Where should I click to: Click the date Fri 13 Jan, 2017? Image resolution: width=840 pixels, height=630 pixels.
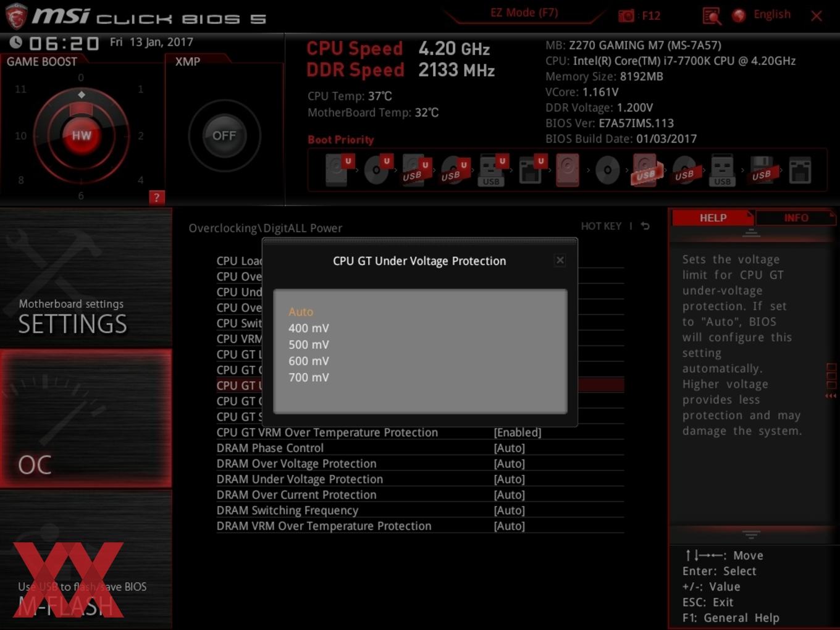[151, 42]
